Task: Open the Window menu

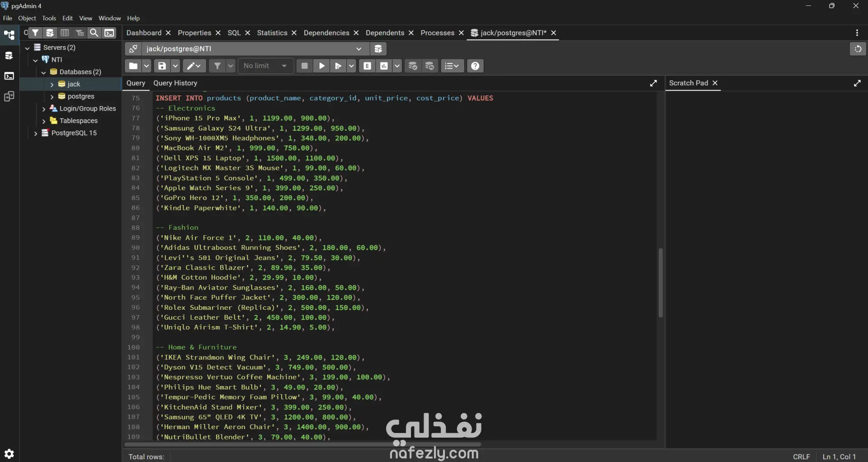Action: pos(110,18)
